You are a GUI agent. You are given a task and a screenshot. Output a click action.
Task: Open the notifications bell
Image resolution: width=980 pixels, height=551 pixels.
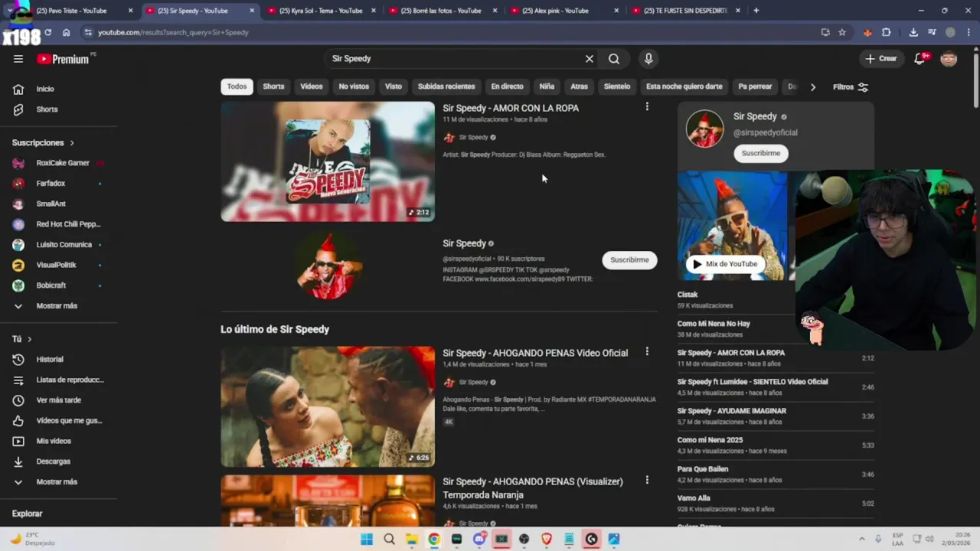[x=920, y=59]
